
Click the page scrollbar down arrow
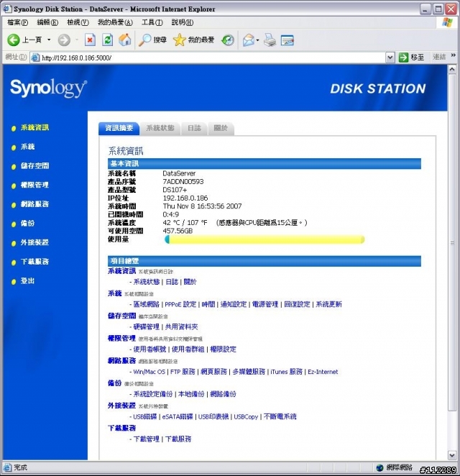pos(452,455)
